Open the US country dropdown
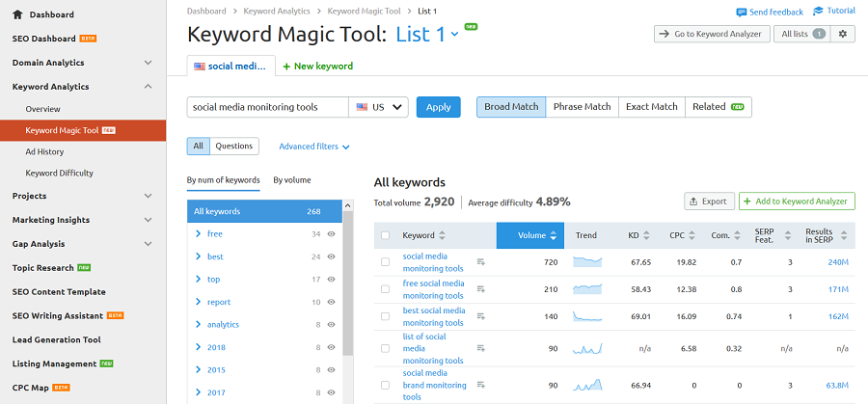 point(379,107)
